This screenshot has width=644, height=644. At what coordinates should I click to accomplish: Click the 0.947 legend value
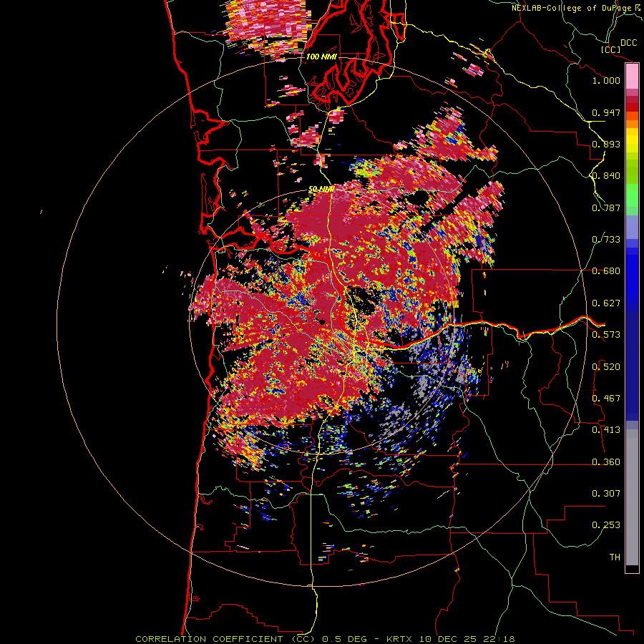[606, 112]
